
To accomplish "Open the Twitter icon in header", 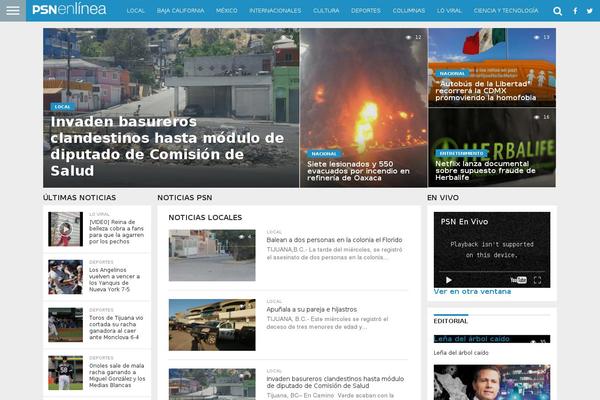I will pos(589,11).
